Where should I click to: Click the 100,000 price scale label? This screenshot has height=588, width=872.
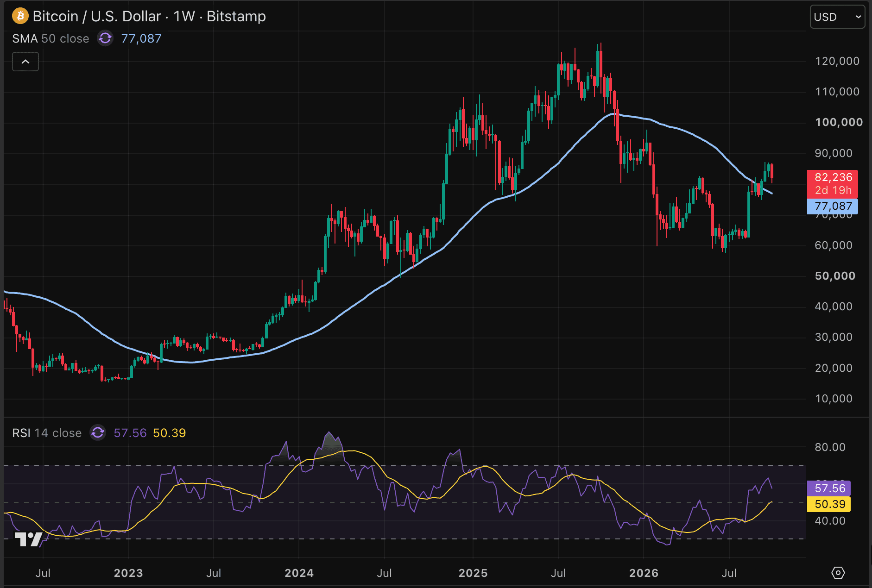(x=839, y=122)
